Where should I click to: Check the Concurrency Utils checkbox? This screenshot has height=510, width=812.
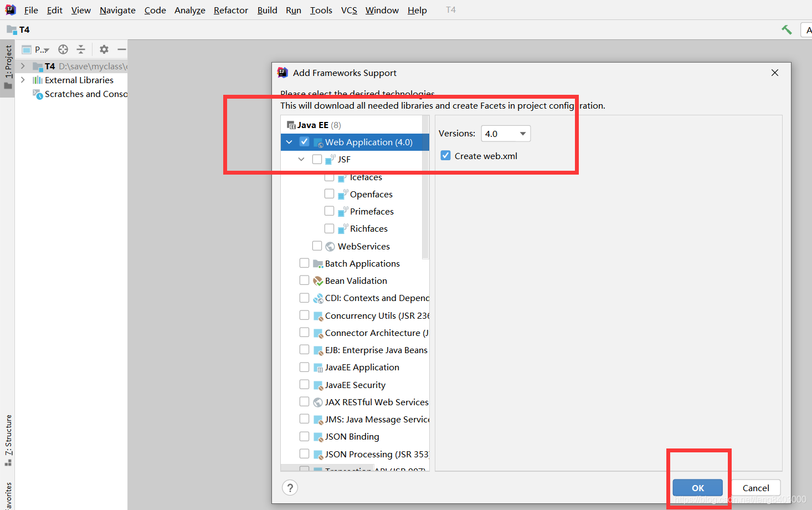pyautogui.click(x=304, y=315)
